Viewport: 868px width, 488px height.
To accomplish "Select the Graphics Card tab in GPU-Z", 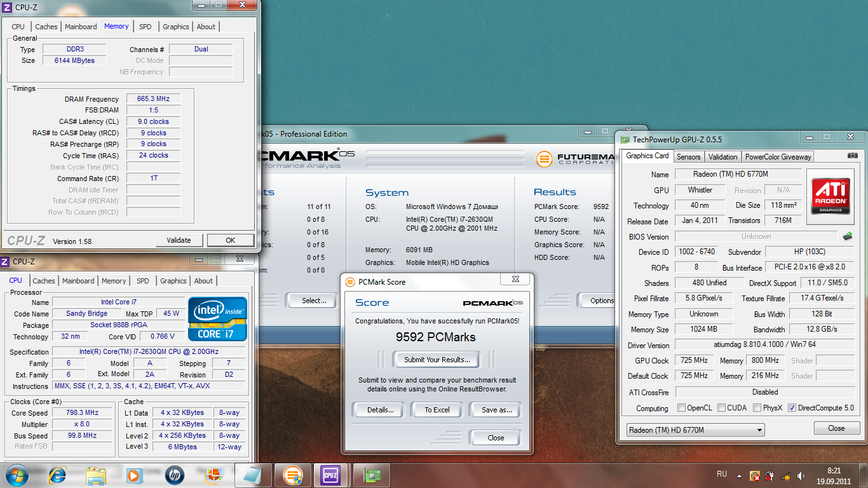I will tap(648, 156).
